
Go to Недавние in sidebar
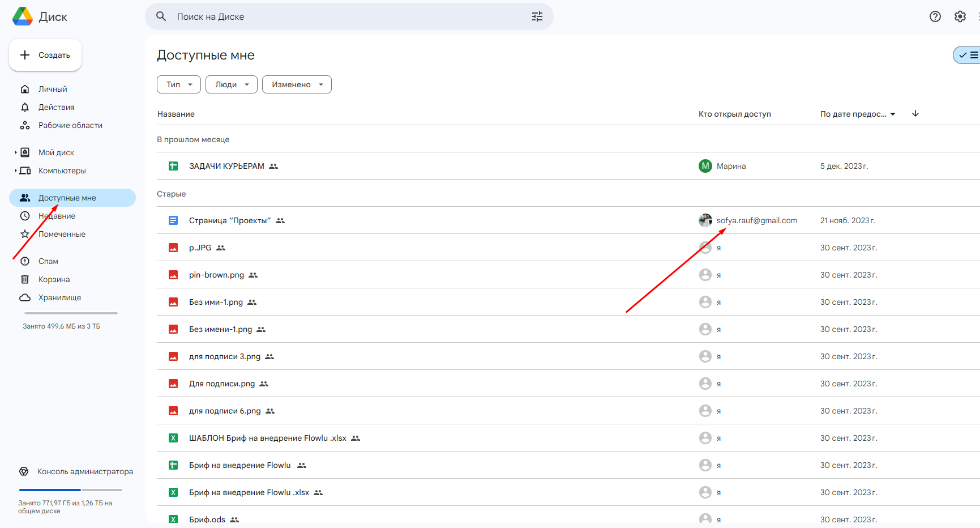pos(57,216)
